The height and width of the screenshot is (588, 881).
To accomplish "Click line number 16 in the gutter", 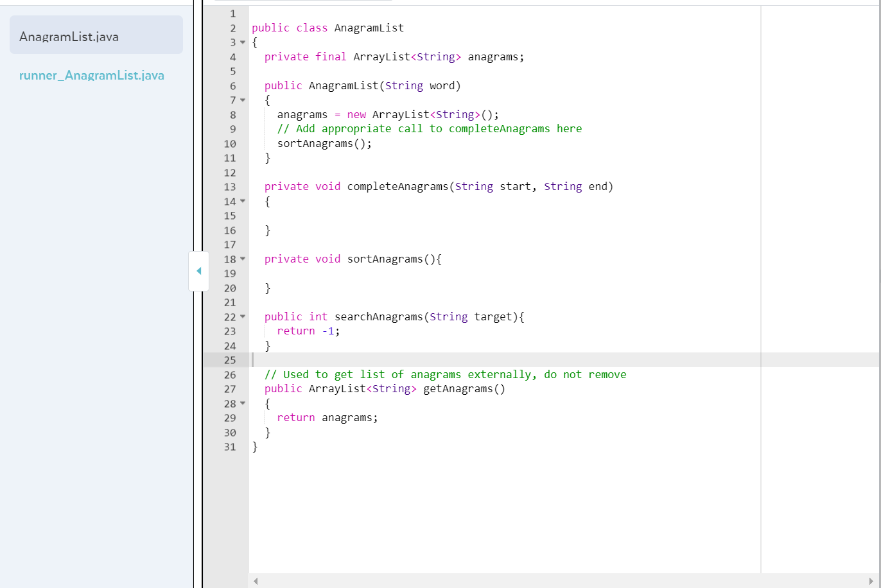I will pyautogui.click(x=230, y=230).
